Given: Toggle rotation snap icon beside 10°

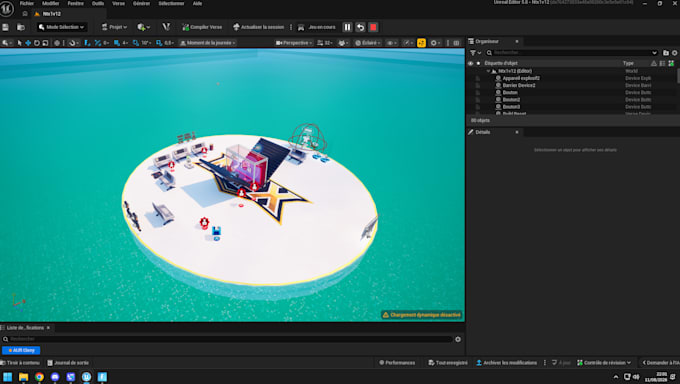Looking at the screenshot, I should 136,43.
